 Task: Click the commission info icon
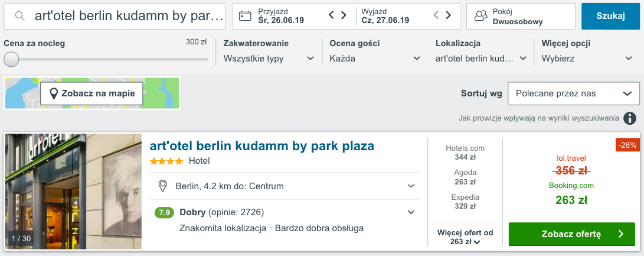(630, 118)
